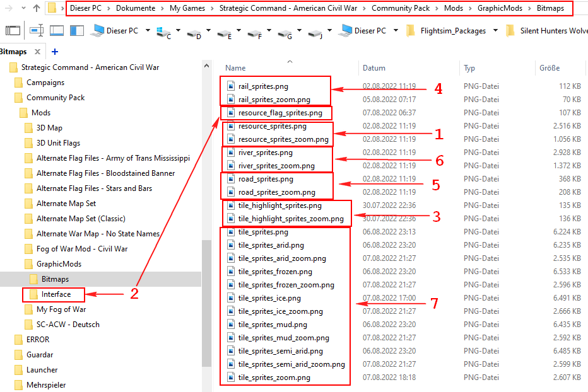
Task: Select tile_sprites_frozen.png file name
Action: point(275,272)
